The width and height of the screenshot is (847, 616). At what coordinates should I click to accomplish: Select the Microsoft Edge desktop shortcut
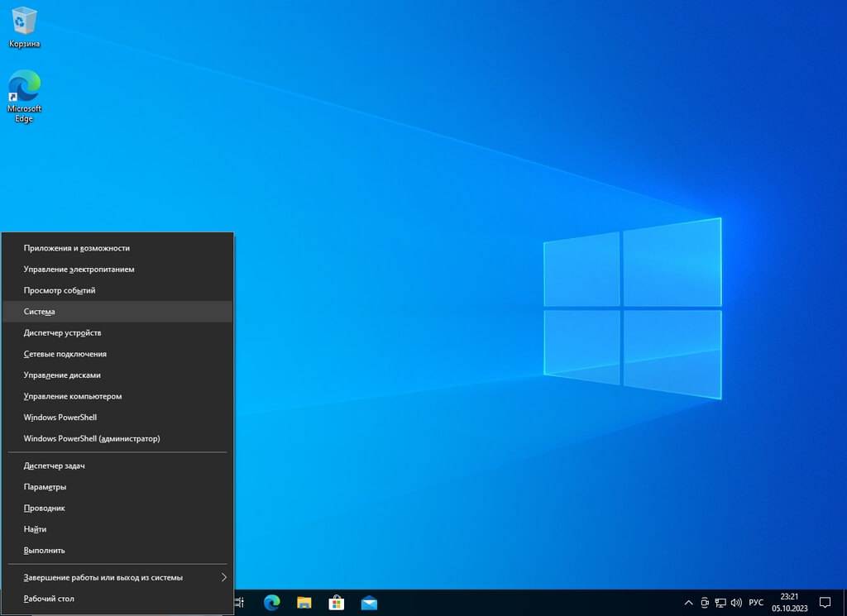(24, 95)
